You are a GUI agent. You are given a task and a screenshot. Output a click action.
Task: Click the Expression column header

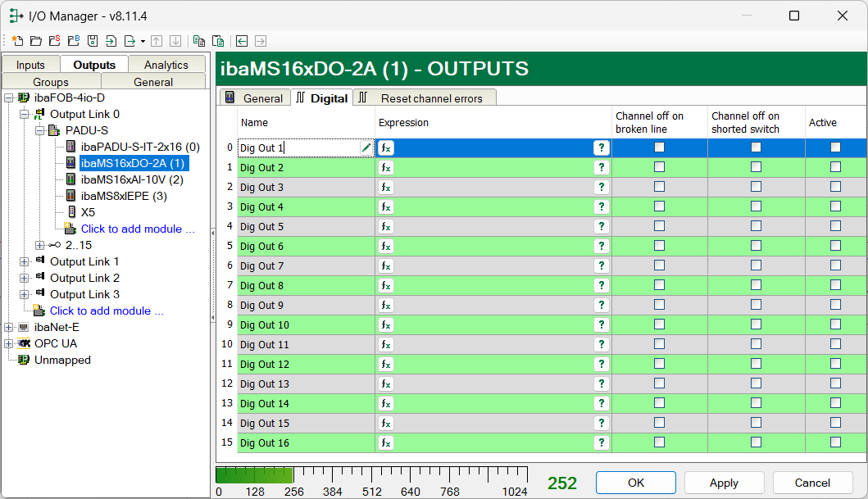click(493, 122)
